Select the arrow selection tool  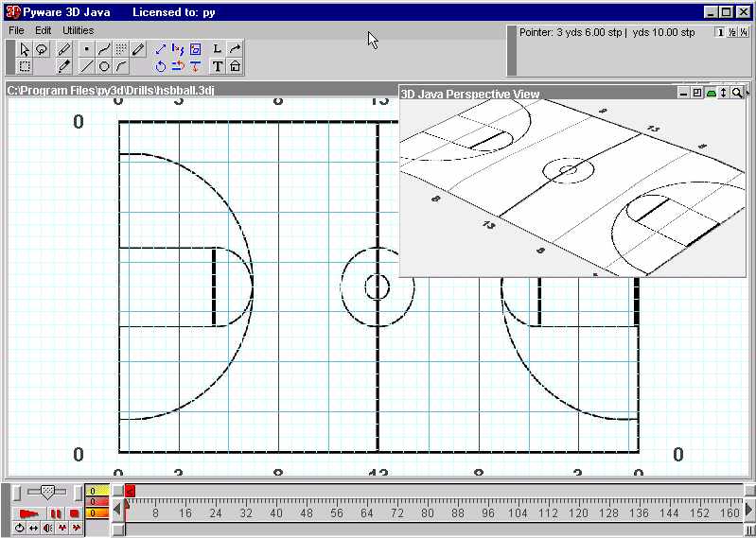pyautogui.click(x=26, y=49)
